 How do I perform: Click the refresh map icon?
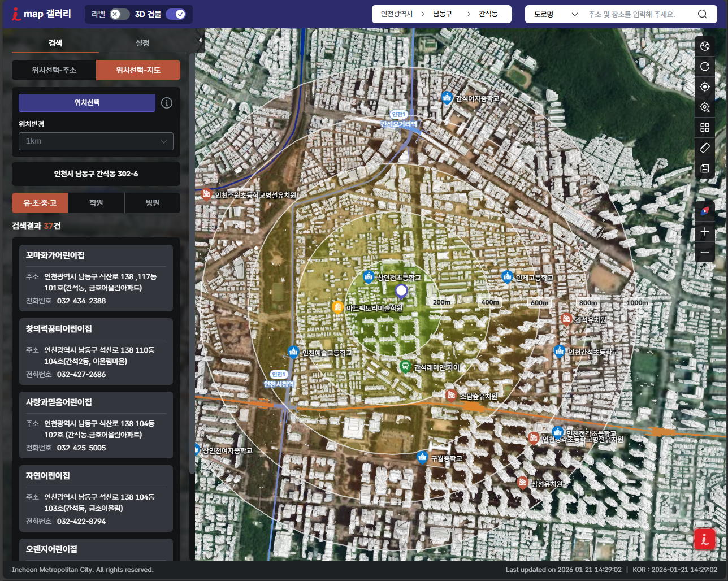click(x=704, y=67)
